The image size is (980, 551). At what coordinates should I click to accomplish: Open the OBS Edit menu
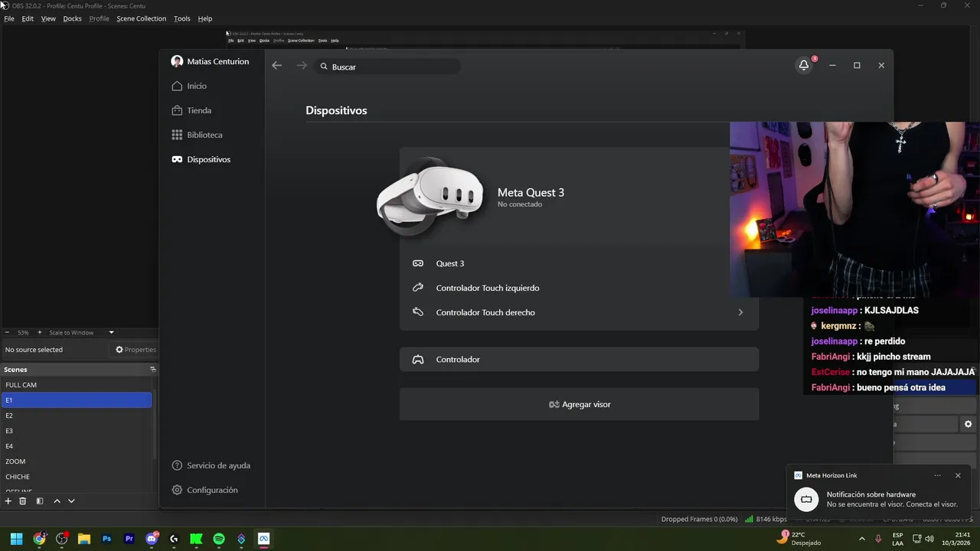28,18
